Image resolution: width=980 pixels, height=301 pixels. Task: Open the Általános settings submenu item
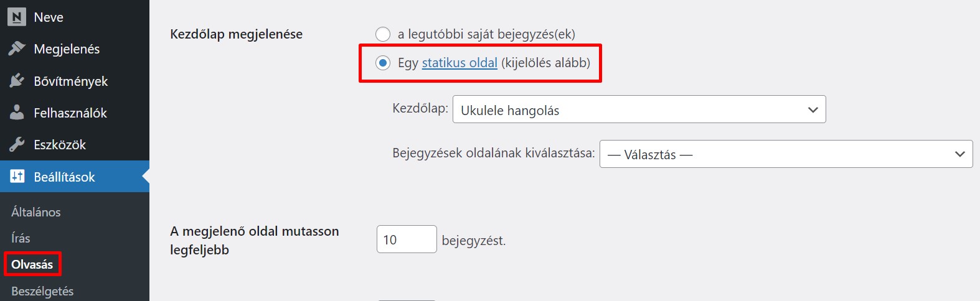36,212
